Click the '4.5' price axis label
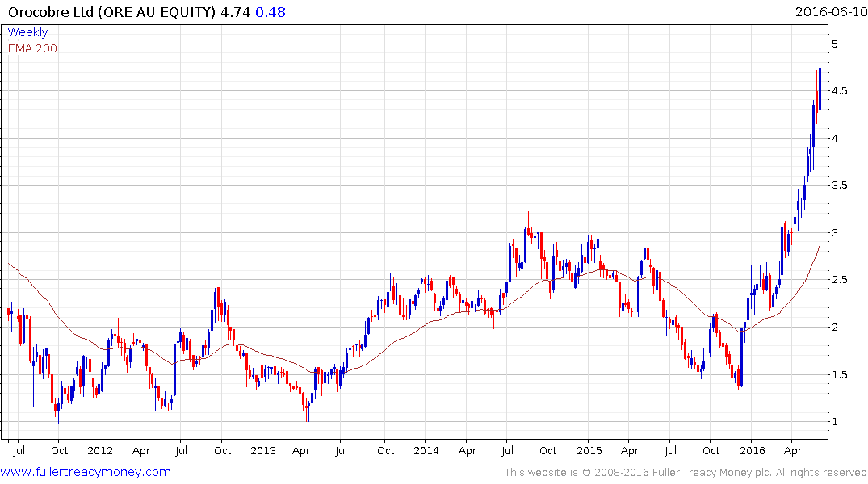Screen dimensions: 868x484 [840, 90]
